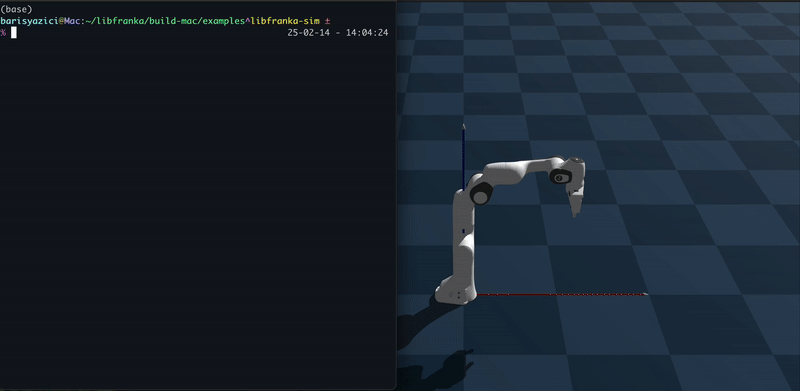The image size is (800, 391).
Task: Click the "%" prompt symbol
Action: [3, 33]
